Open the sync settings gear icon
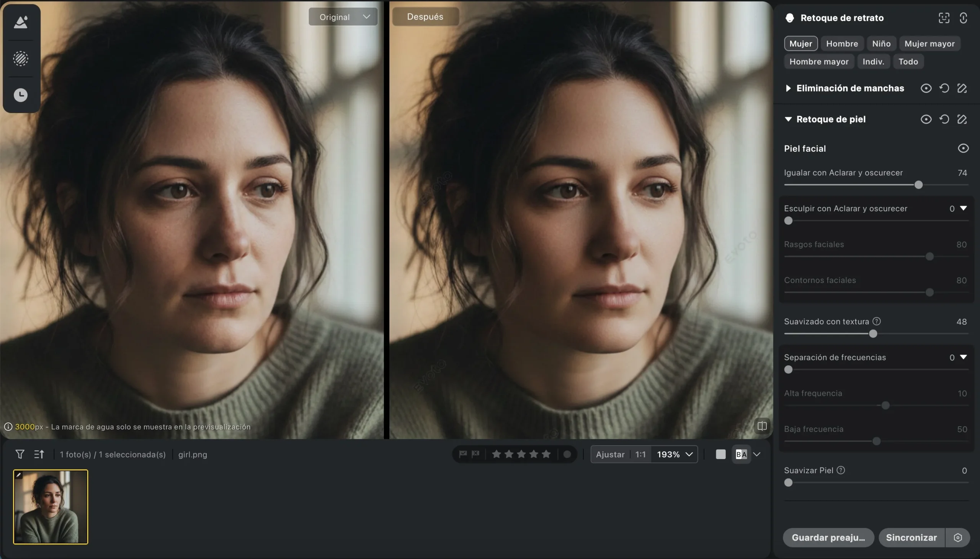Viewport: 980px width, 559px height. click(x=958, y=538)
